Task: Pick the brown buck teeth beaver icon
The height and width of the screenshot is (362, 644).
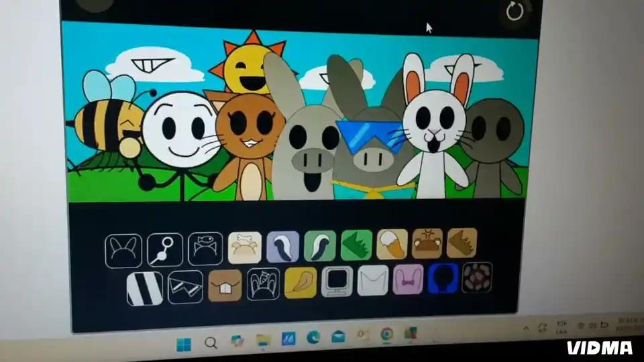Action: click(x=225, y=286)
